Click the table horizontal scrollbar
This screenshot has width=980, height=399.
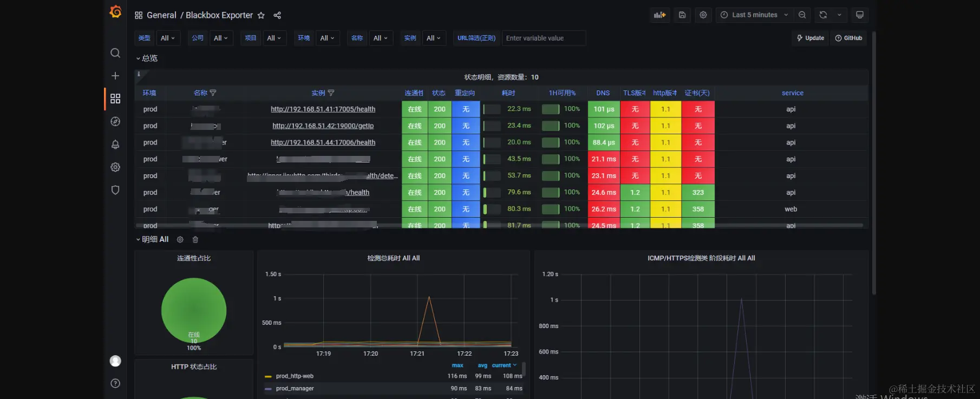(x=498, y=225)
